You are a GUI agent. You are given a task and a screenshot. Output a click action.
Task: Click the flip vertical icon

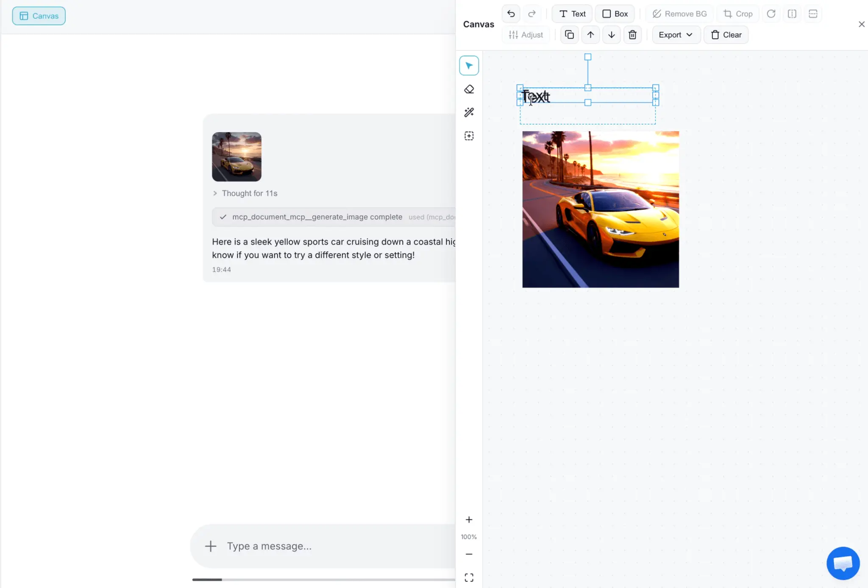click(x=813, y=14)
